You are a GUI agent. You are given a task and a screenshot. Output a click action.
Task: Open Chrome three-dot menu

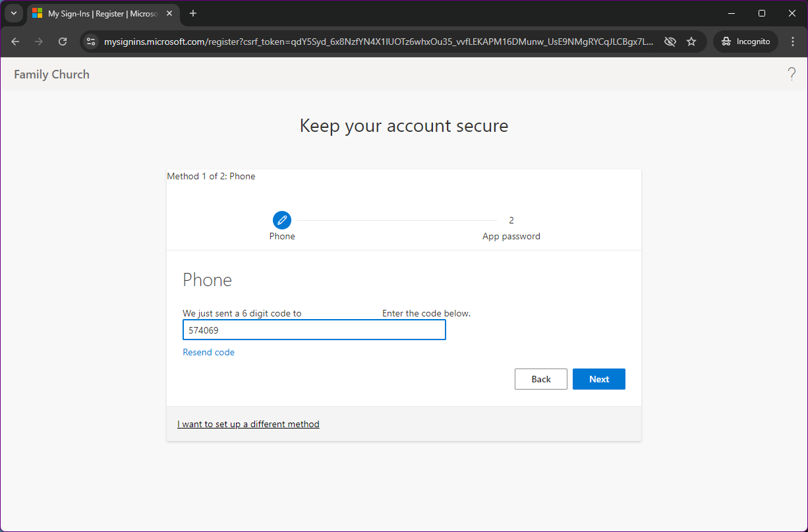(793, 42)
